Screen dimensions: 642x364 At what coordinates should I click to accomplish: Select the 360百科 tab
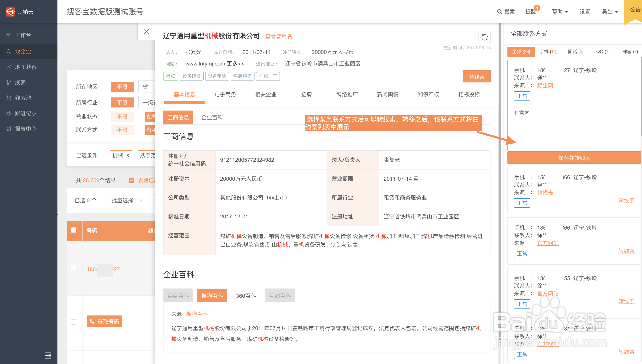point(246,296)
